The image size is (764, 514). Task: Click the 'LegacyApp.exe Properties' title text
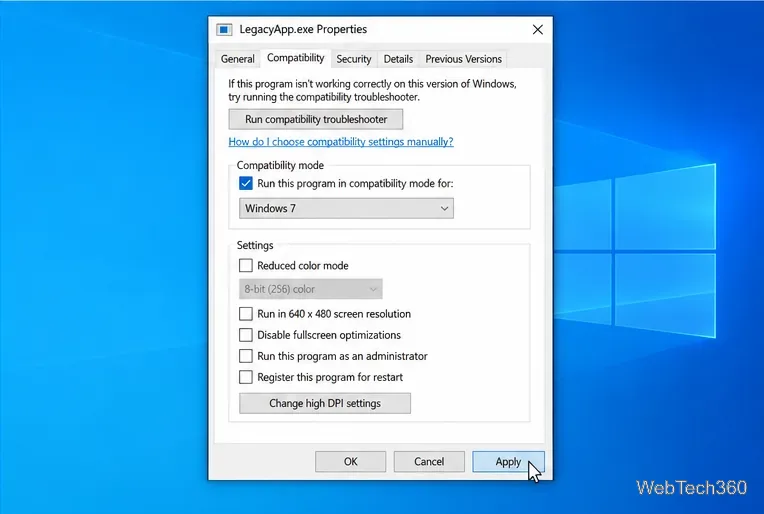pyautogui.click(x=303, y=29)
